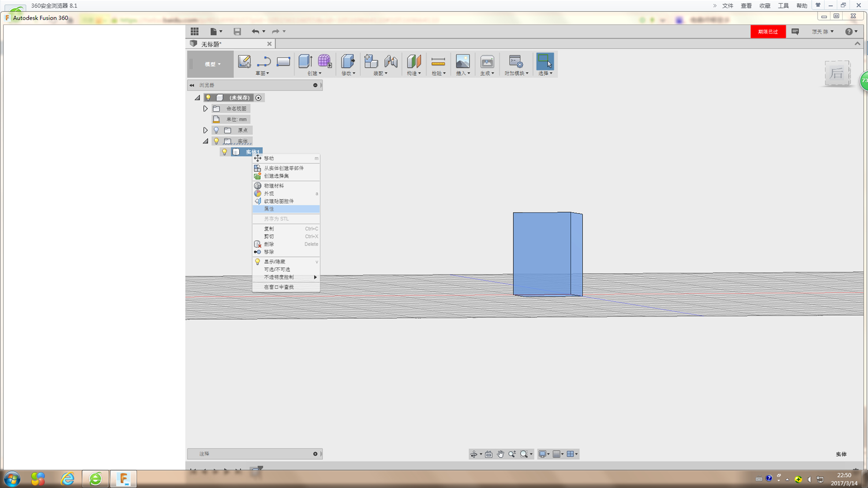The width and height of the screenshot is (868, 488).
Task: Click the view cube 后 face
Action: point(837,74)
